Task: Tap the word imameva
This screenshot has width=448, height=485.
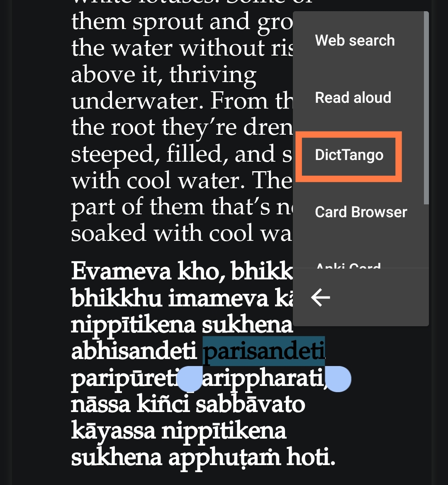Action: [219, 298]
